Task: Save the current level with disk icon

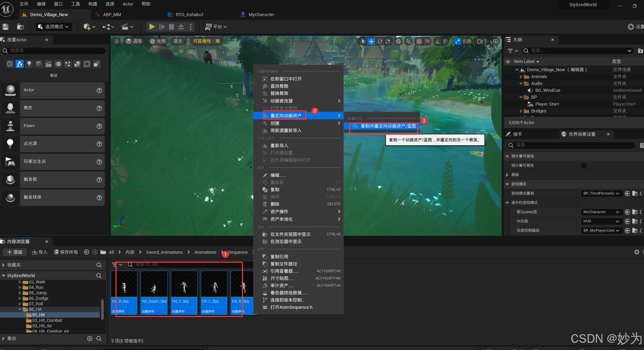Action: pyautogui.click(x=5, y=26)
